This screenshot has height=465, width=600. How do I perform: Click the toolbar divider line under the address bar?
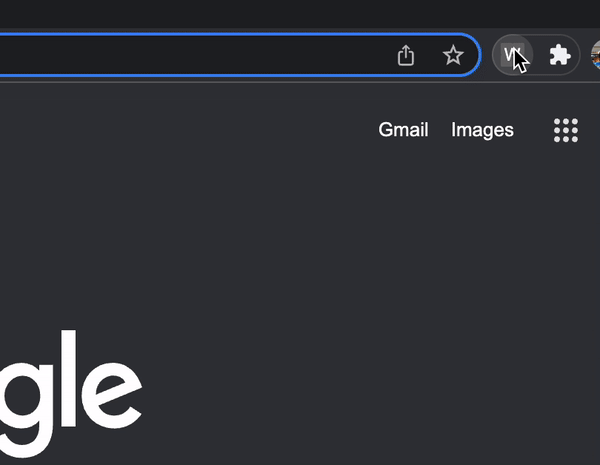coord(300,82)
